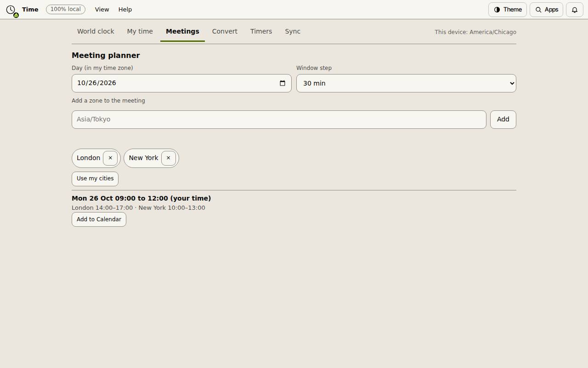The width and height of the screenshot is (588, 368).
Task: Switch to World clock tab
Action: point(96,31)
